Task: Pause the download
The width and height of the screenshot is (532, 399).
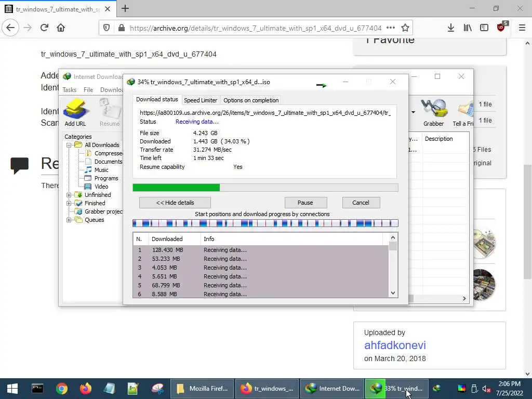Action: 305,203
